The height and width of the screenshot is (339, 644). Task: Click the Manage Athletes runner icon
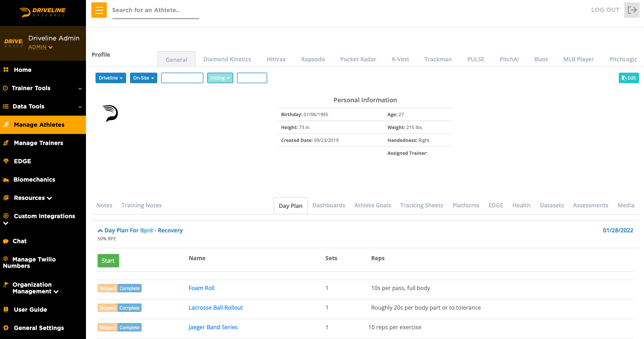pyautogui.click(x=6, y=124)
